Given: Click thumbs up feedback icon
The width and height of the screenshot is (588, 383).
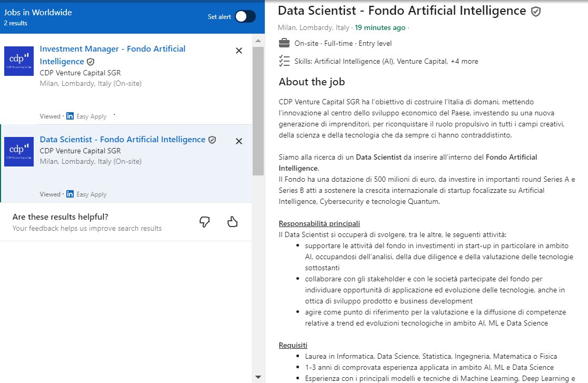Looking at the screenshot, I should click(x=233, y=222).
